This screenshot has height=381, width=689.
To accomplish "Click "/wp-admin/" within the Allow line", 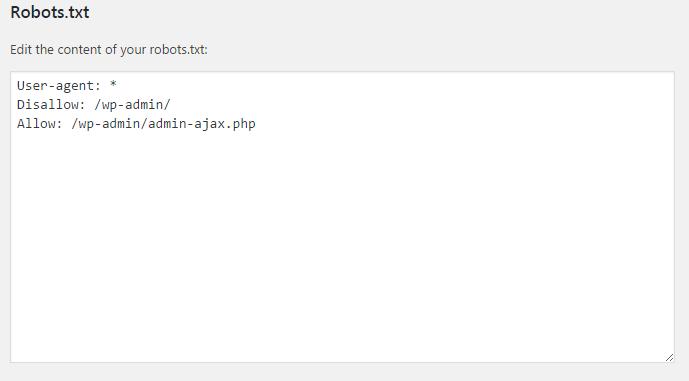I will 109,124.
